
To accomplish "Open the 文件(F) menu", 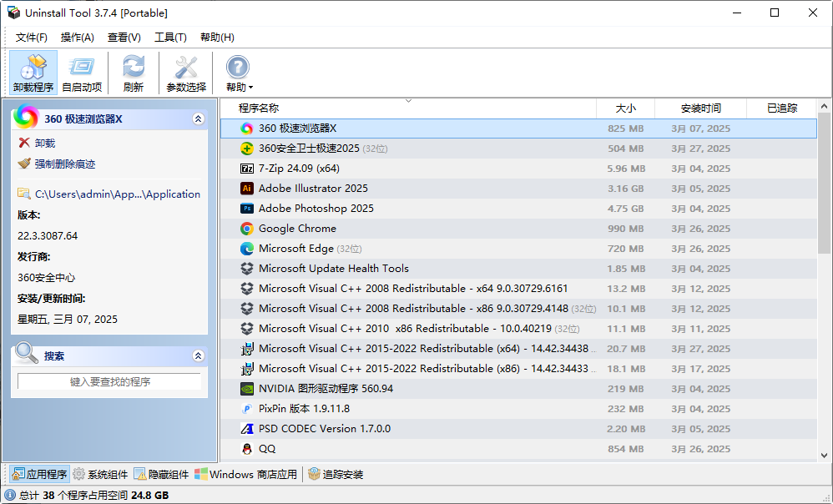I will 32,38.
